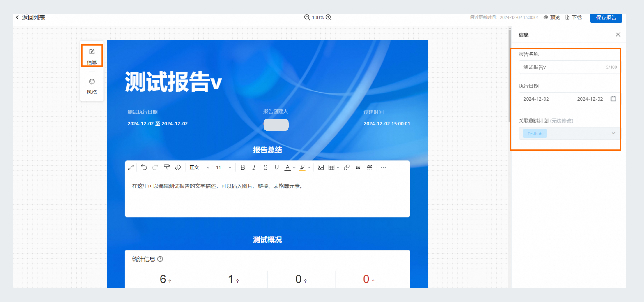Click the undo icon

click(x=144, y=167)
